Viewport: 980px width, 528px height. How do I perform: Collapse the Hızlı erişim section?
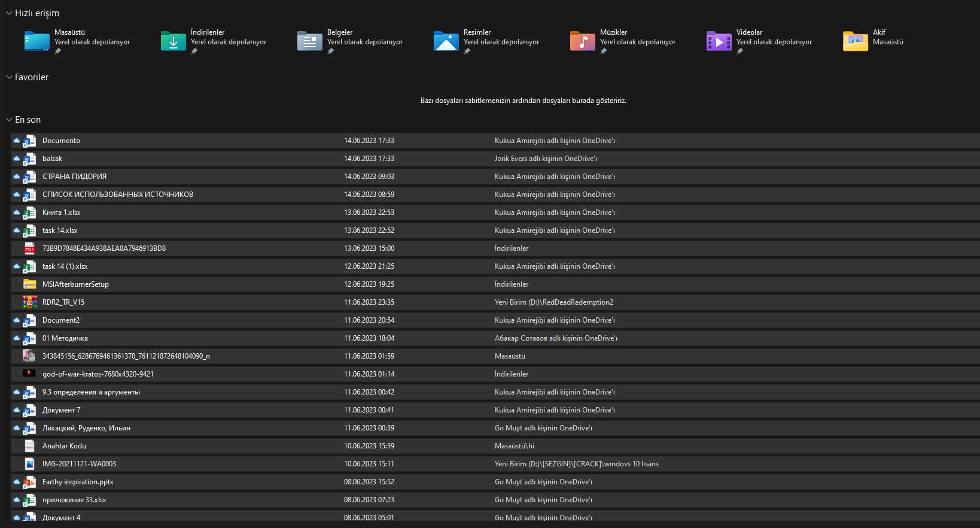click(x=9, y=13)
